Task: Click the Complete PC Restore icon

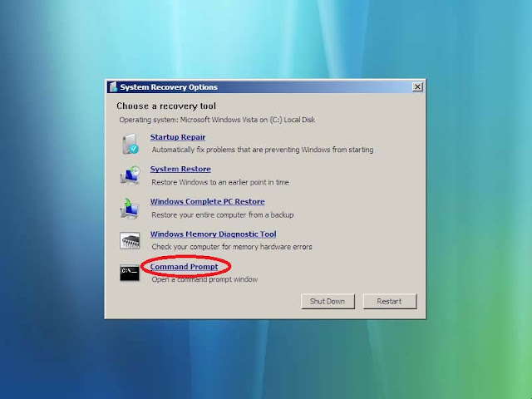Action: [130, 208]
